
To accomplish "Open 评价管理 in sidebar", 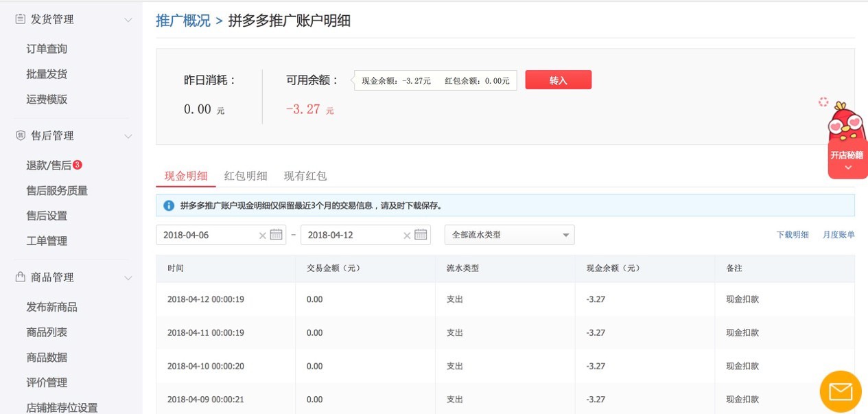I will coord(47,382).
